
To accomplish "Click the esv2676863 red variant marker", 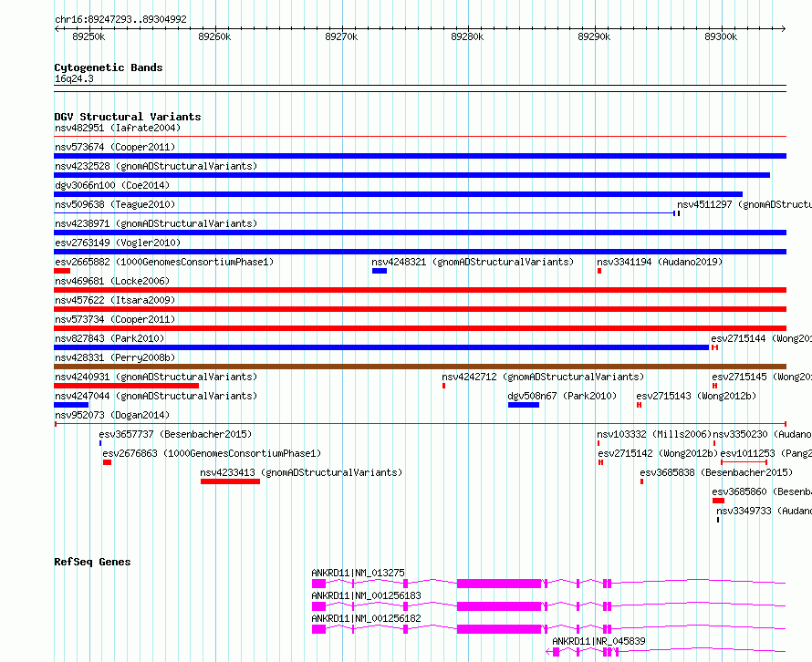I will click(x=107, y=462).
